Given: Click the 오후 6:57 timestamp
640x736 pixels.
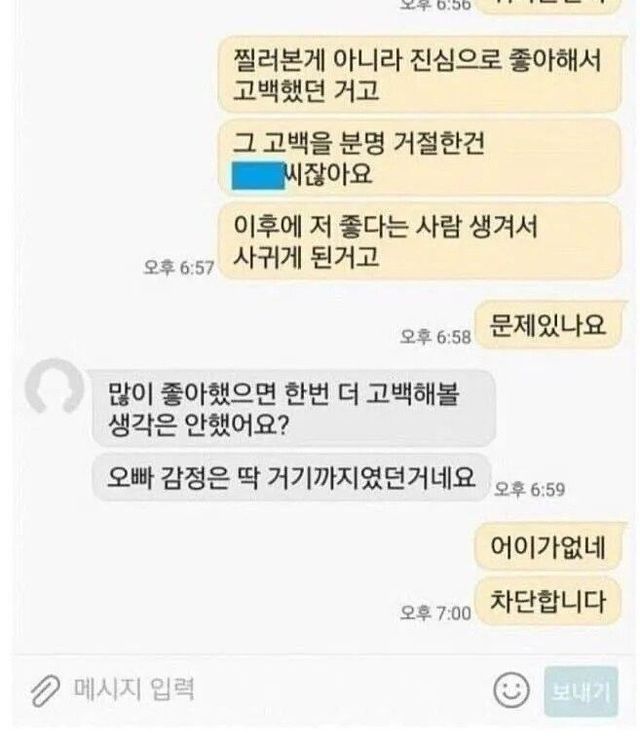Looking at the screenshot, I should pyautogui.click(x=178, y=267).
